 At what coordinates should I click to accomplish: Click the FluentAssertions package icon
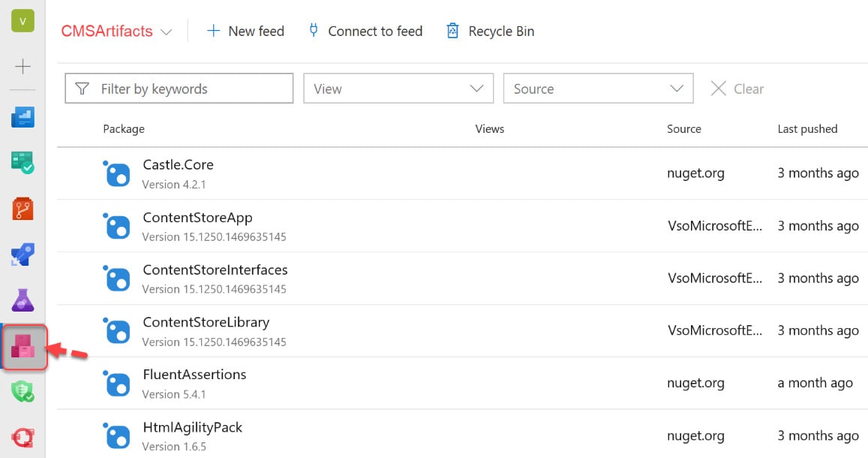pyautogui.click(x=116, y=383)
